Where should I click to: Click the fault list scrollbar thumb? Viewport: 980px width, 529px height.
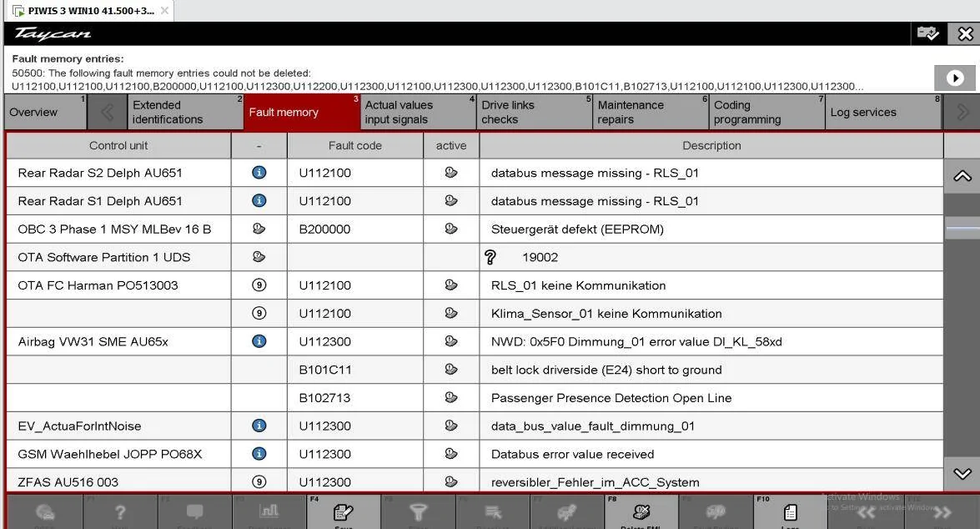click(962, 229)
